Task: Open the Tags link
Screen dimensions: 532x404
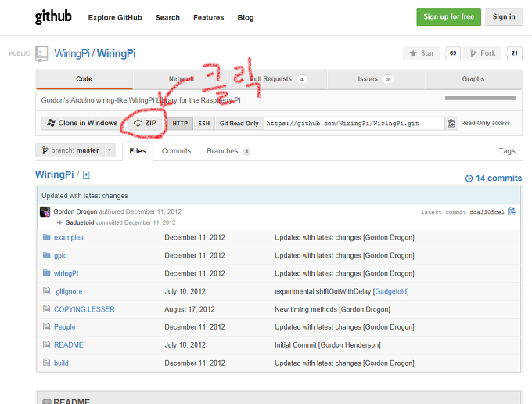Action: point(507,151)
